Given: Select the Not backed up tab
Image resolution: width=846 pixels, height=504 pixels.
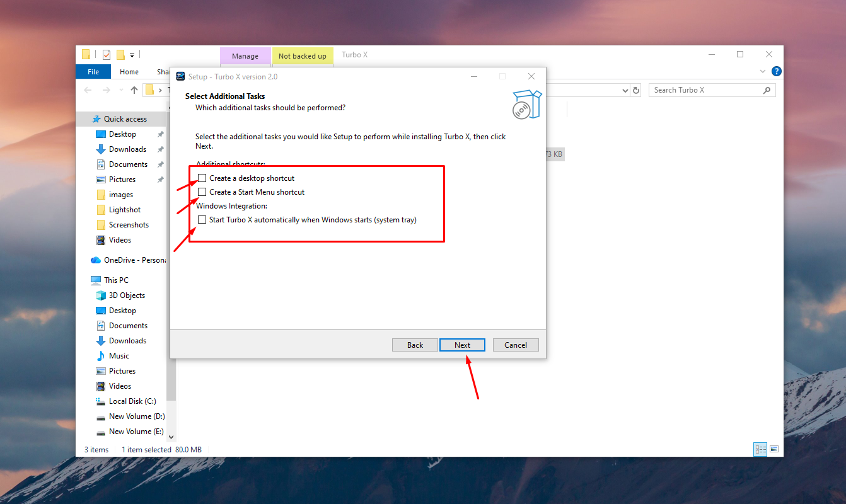Looking at the screenshot, I should pyautogui.click(x=303, y=56).
